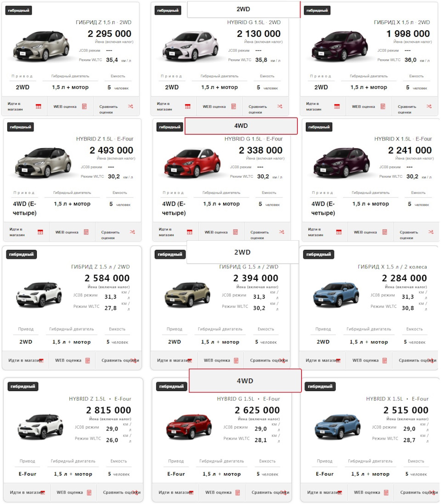Click "Идти в магазин" on the 2 815 000 card
Viewport: 441px width, 504px height.
(x=27, y=493)
